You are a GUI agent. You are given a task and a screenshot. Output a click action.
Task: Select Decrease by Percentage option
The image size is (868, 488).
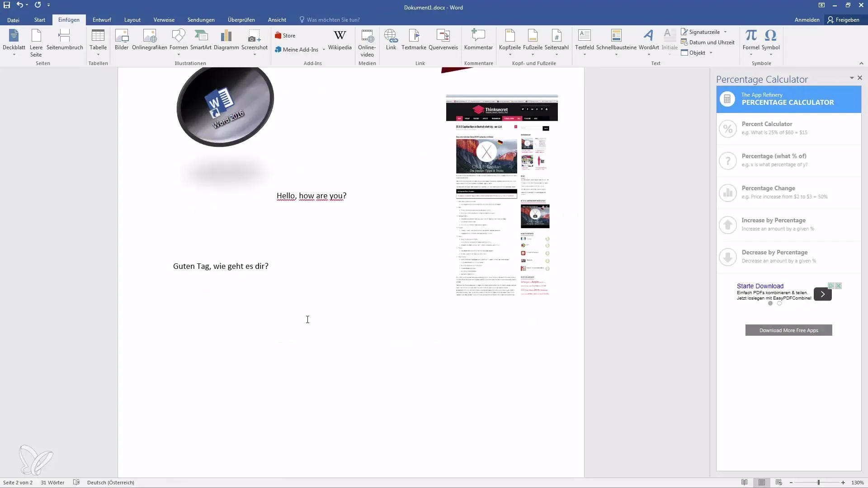(x=788, y=257)
